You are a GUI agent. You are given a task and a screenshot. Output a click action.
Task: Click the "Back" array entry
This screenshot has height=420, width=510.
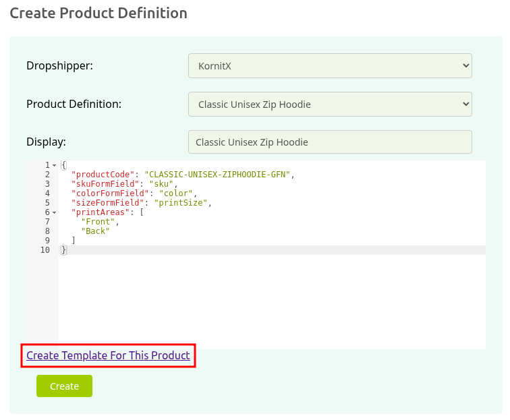tap(95, 231)
